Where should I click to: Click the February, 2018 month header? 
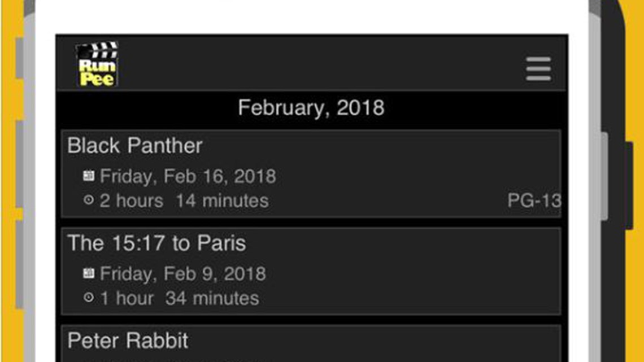tap(311, 108)
